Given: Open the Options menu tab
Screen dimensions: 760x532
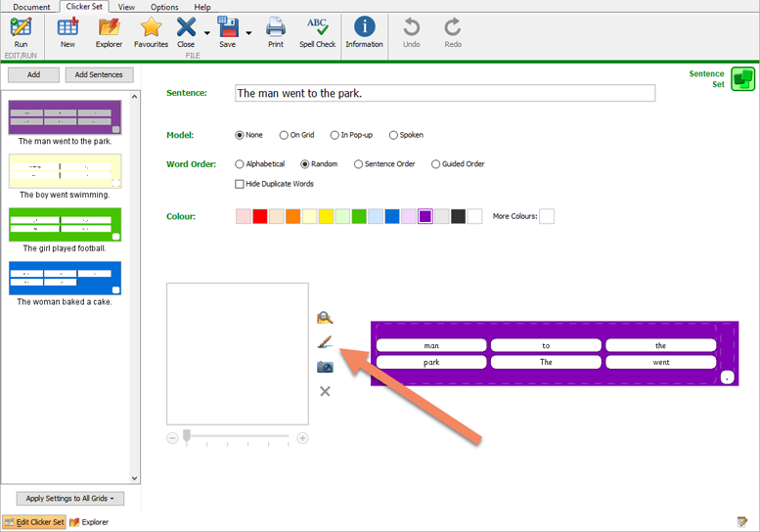Looking at the screenshot, I should tap(164, 7).
